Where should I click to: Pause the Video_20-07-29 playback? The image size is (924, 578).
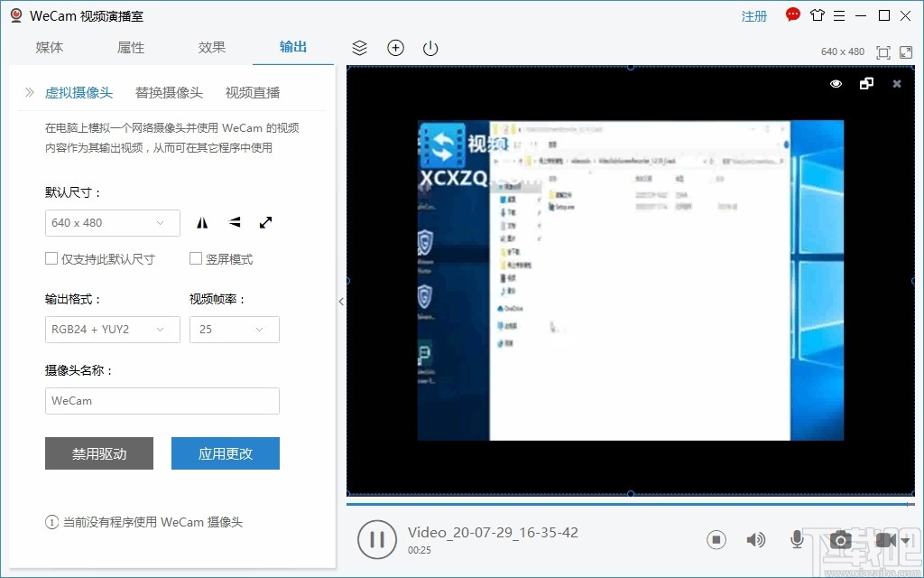[x=377, y=539]
